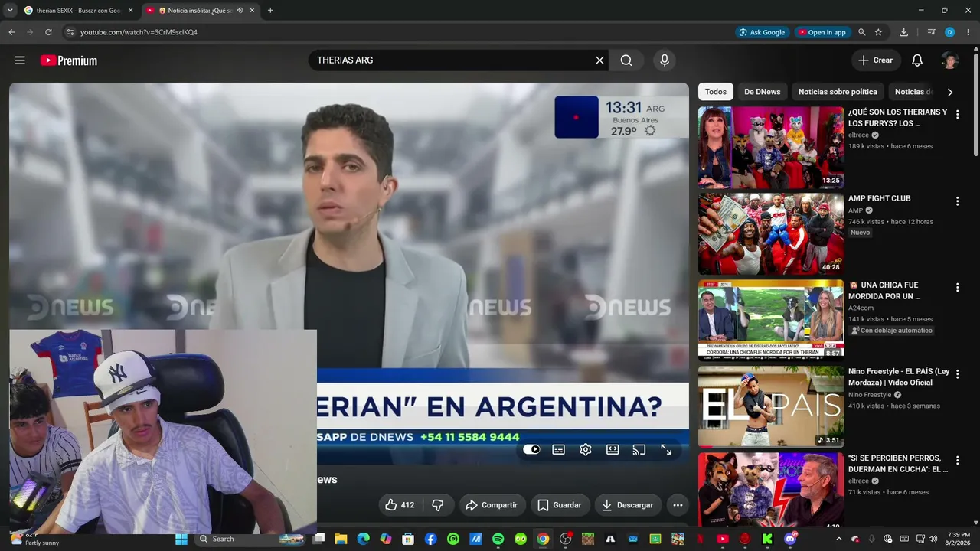Screen dimensions: 980x551
Task: Like the video with 412 likes
Action: [x=400, y=505]
